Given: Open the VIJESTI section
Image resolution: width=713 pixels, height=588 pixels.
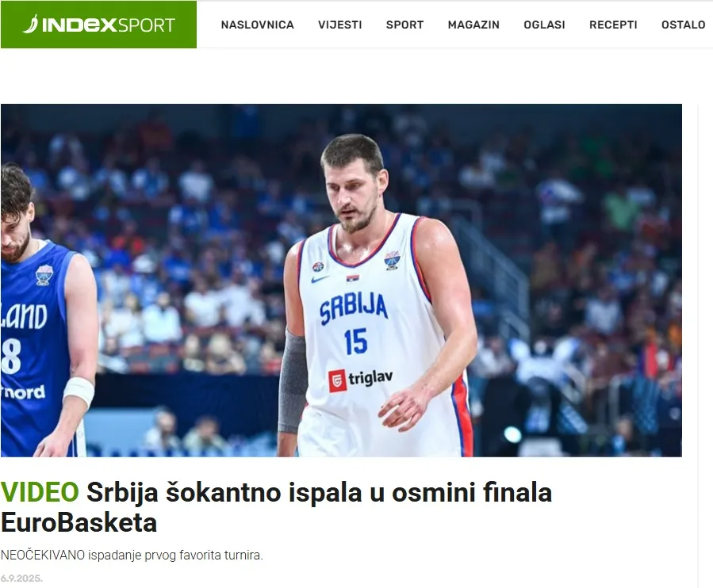Looking at the screenshot, I should coord(340,25).
